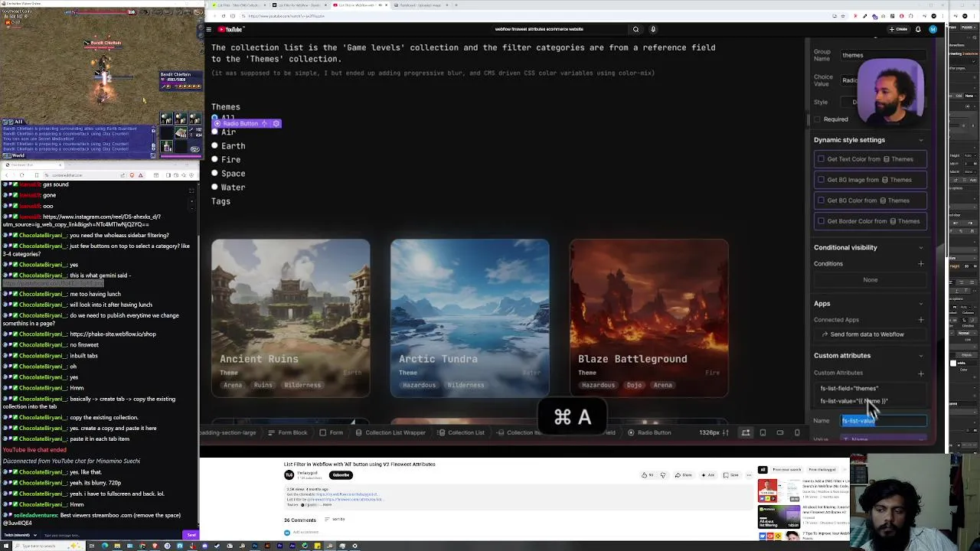Open a new browser tab with plus
The width and height of the screenshot is (980, 551).
[x=457, y=5]
